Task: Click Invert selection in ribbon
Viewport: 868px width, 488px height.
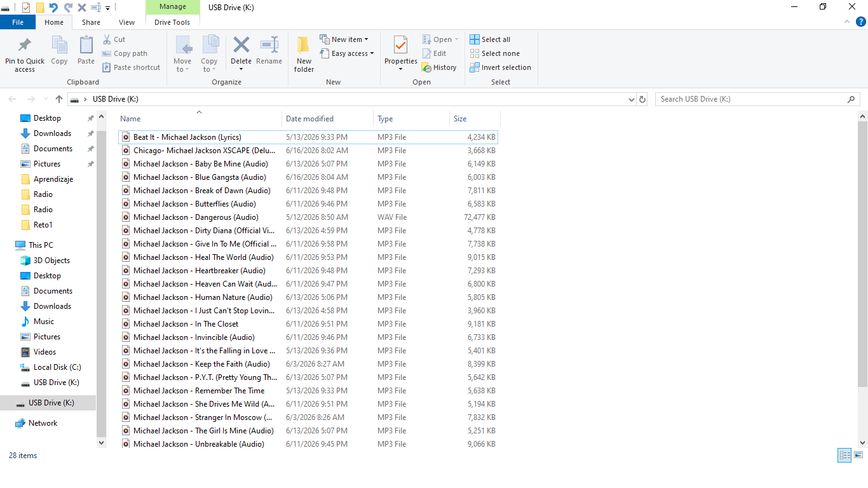Action: 500,67
